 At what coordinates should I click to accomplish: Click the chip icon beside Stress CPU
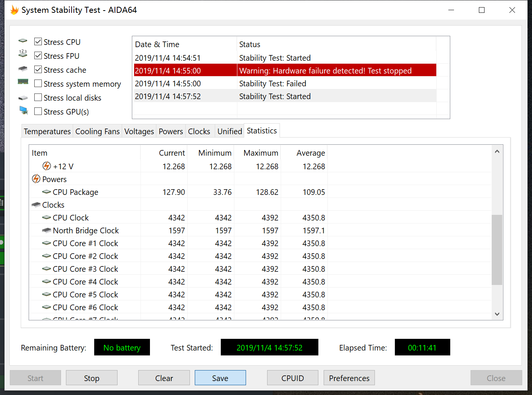pyautogui.click(x=23, y=41)
